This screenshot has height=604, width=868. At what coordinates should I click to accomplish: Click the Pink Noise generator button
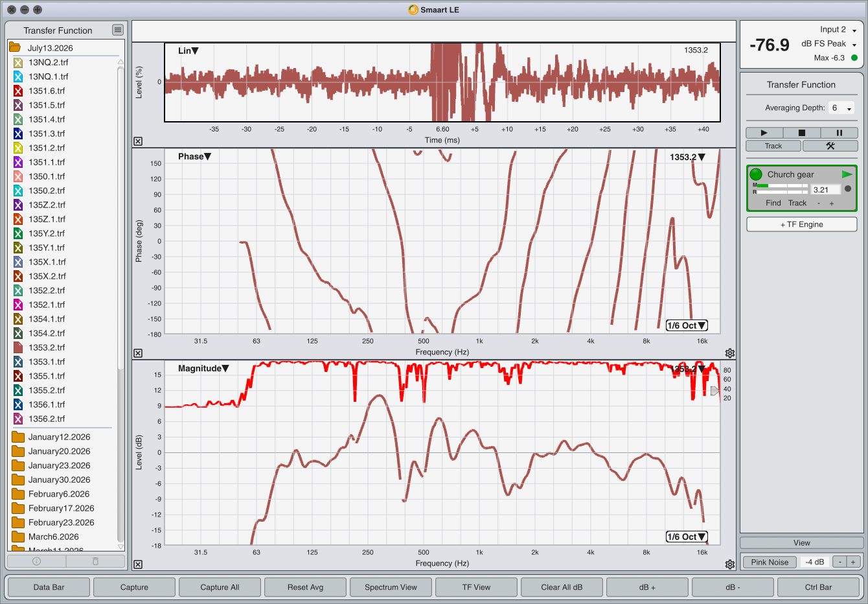tap(770, 562)
